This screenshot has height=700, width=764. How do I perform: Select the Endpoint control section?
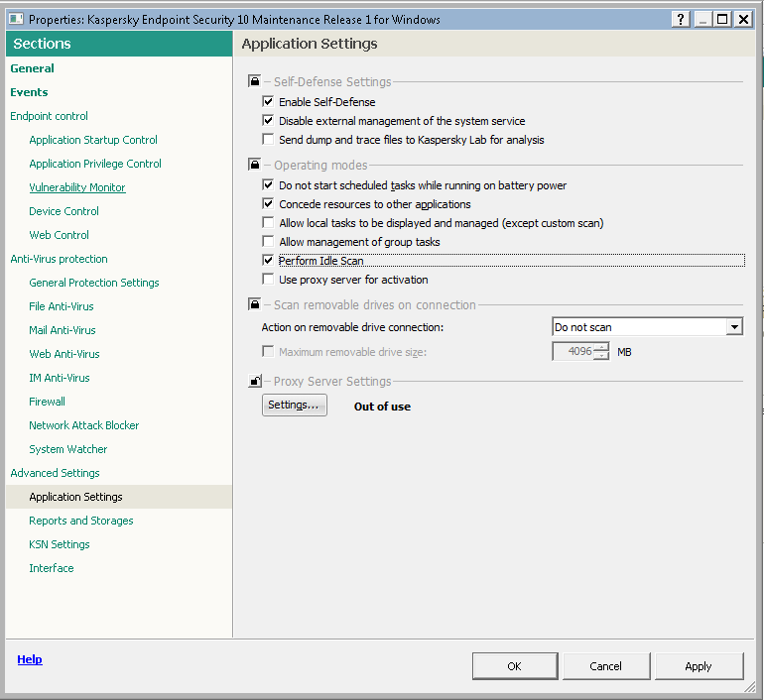50,116
